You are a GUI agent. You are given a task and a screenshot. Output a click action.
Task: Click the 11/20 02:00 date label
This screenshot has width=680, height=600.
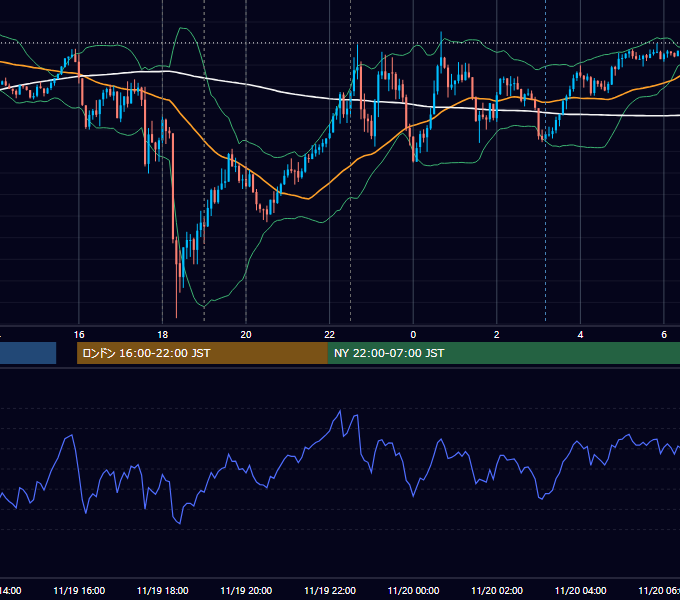tap(497, 590)
